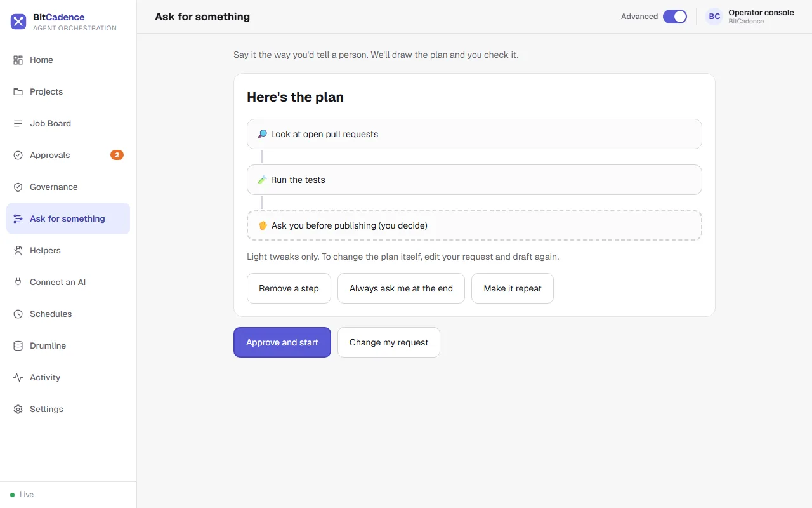Screen dimensions: 812x508
Task: Click the hand emoji on the publishing step
Action: click(x=263, y=225)
